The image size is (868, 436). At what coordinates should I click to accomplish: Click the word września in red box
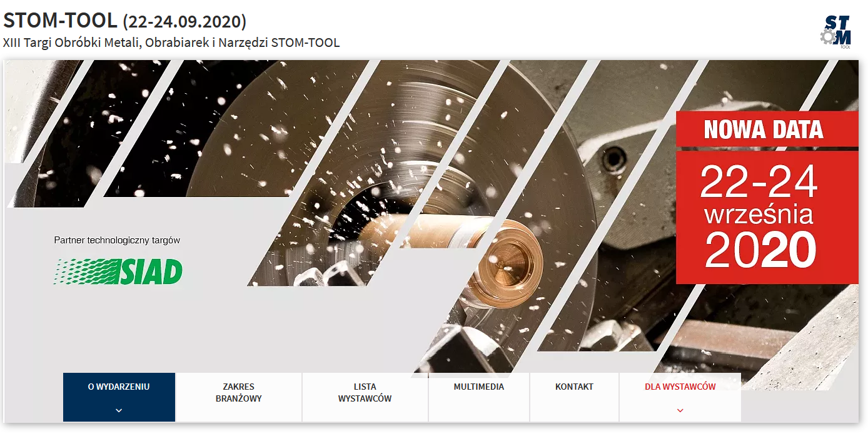pyautogui.click(x=759, y=215)
